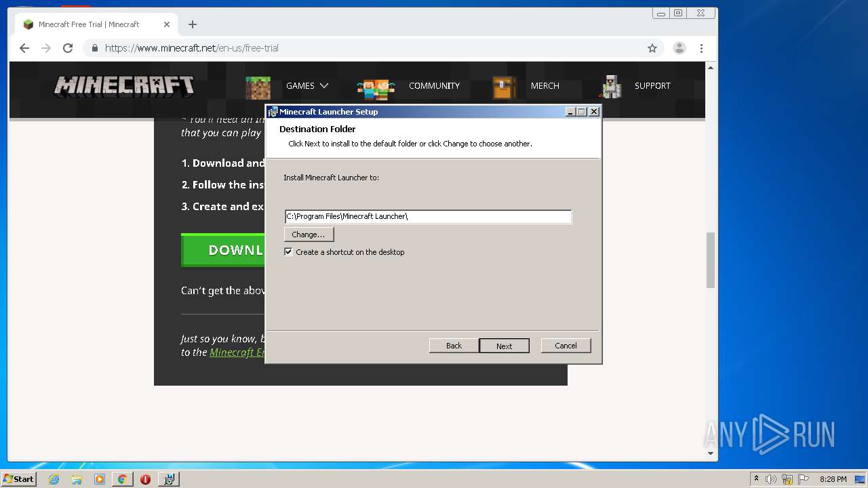Click the scrollbar down arrow
868x488 pixels.
point(711,453)
